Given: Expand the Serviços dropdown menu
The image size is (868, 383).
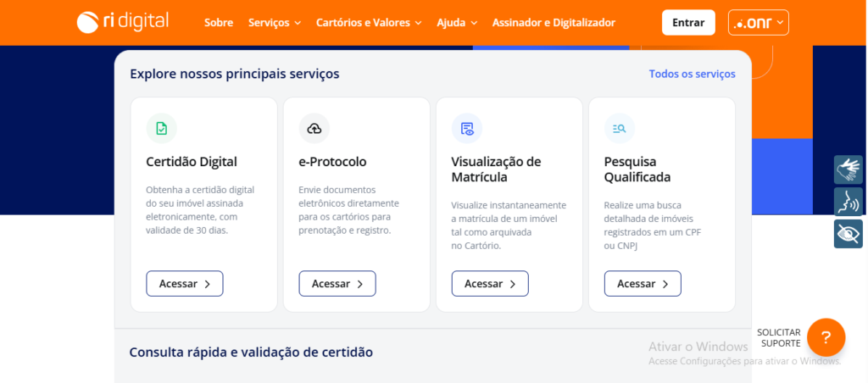Looking at the screenshot, I should click(275, 23).
